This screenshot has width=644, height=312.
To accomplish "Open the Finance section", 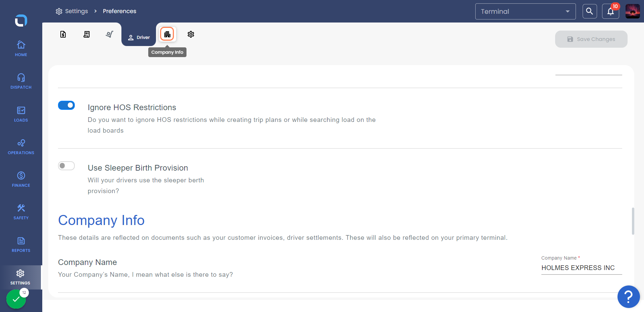I will click(21, 179).
